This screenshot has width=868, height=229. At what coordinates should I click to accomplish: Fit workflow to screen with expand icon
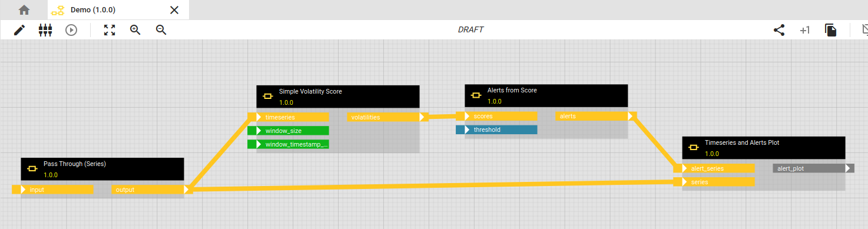coord(110,30)
